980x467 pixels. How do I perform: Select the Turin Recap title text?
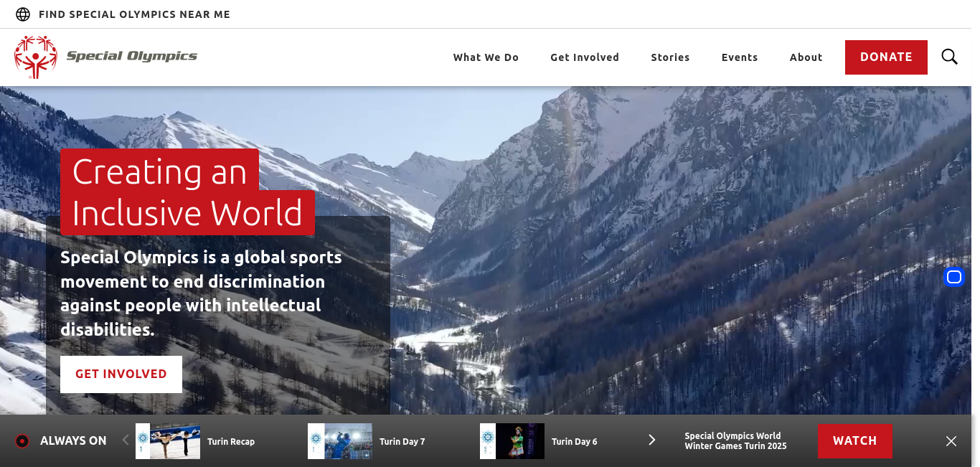(231, 442)
